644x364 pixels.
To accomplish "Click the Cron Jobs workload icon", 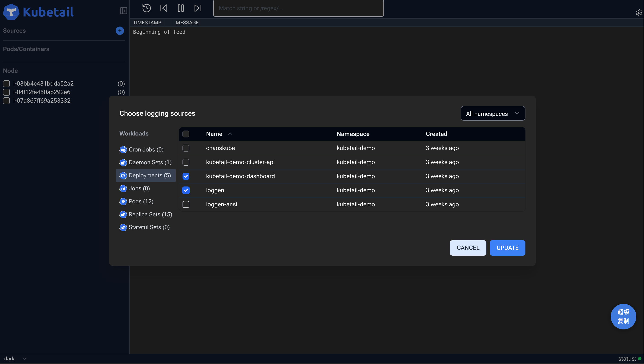I will 123,150.
